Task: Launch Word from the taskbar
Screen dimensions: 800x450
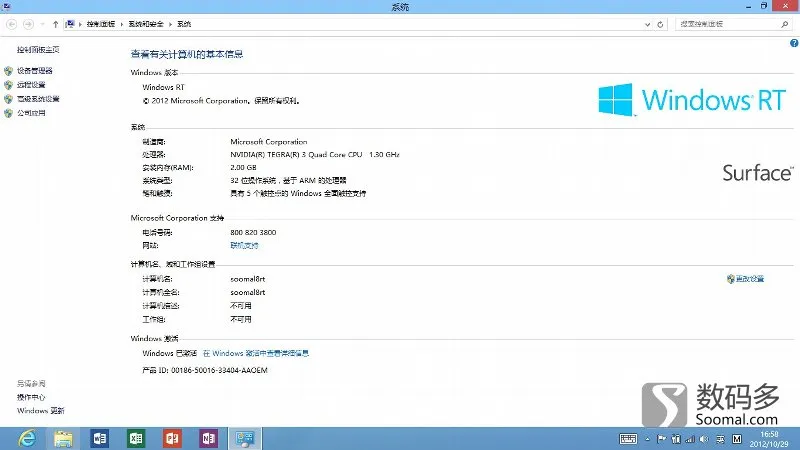Action: pyautogui.click(x=99, y=438)
